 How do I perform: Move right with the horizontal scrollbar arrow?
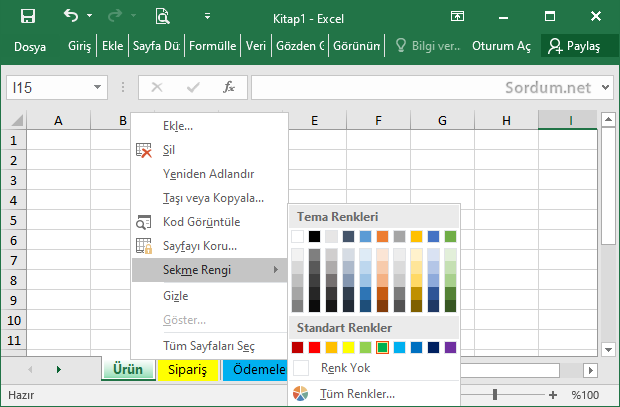point(591,370)
